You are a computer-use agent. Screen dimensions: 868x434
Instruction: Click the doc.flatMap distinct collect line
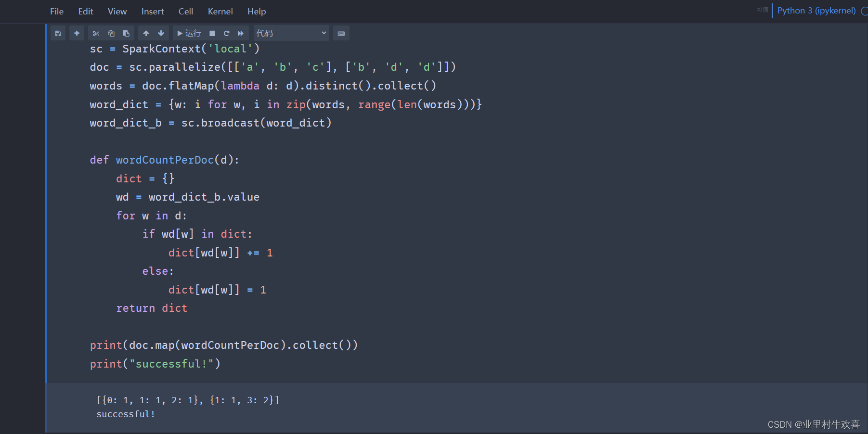pyautogui.click(x=263, y=86)
